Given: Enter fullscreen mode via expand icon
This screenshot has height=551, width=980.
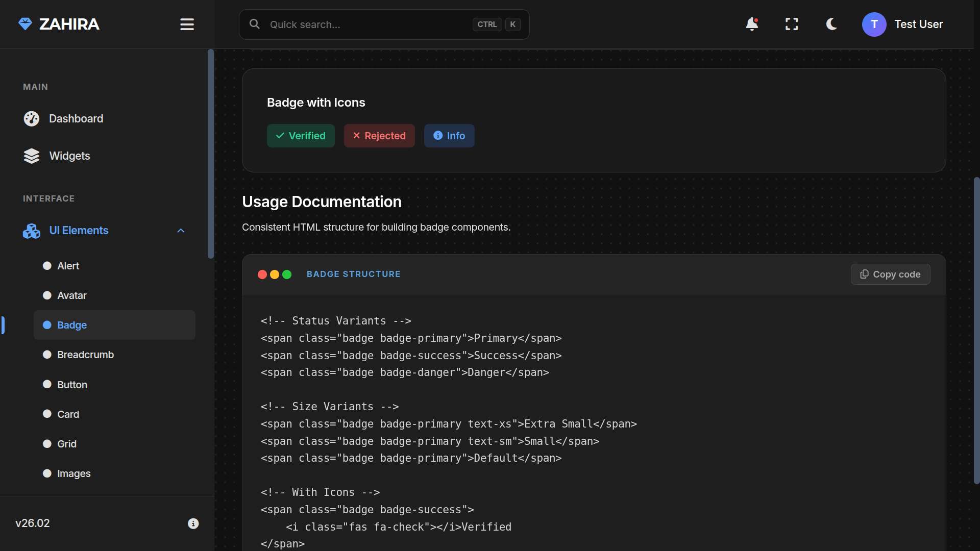Looking at the screenshot, I should point(792,24).
